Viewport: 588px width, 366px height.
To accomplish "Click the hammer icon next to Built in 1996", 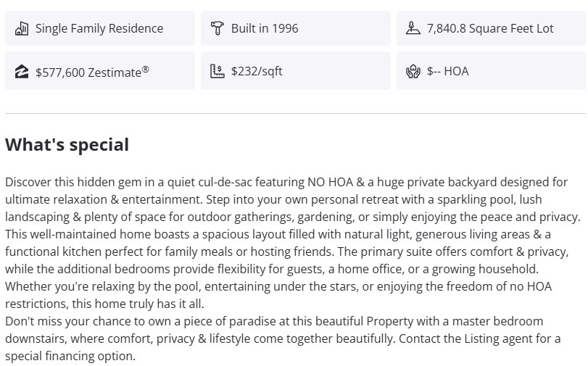I will tap(217, 29).
